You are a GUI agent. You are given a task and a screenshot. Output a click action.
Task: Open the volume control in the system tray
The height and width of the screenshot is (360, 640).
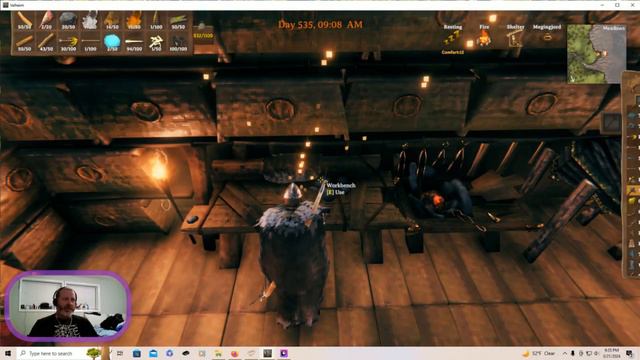(596, 353)
